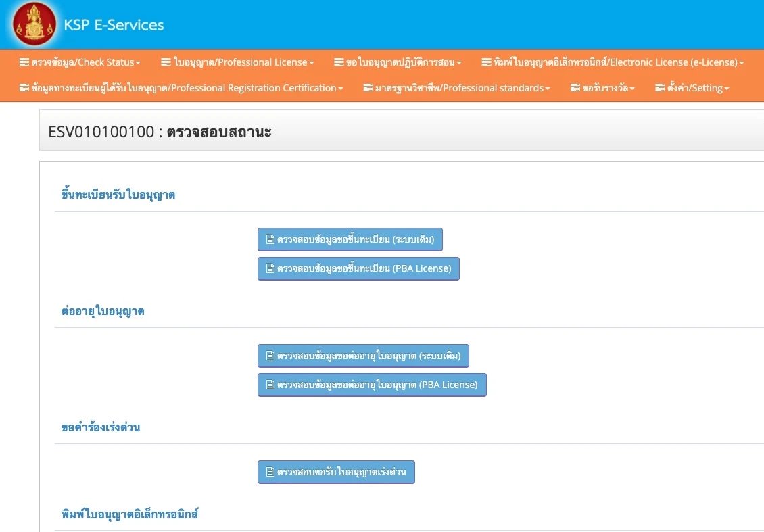Screen dimensions: 764x532
Task: Expand the Setting dropdown caret
Action: tap(727, 89)
